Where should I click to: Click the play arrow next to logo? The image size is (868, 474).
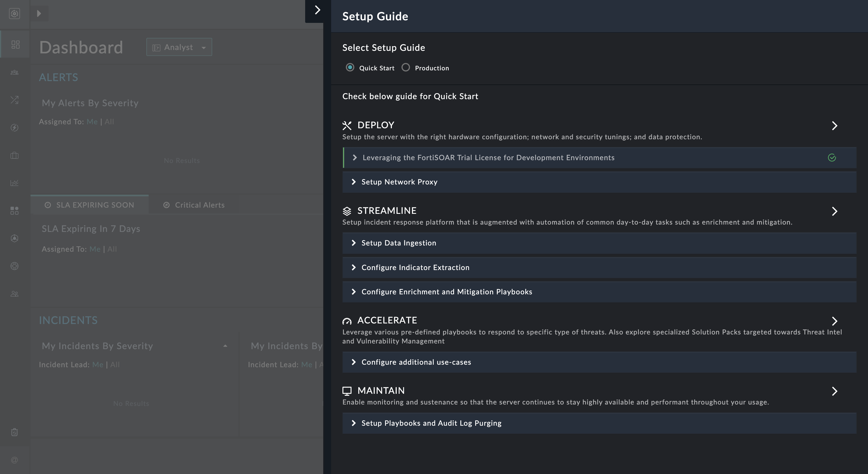(x=39, y=14)
